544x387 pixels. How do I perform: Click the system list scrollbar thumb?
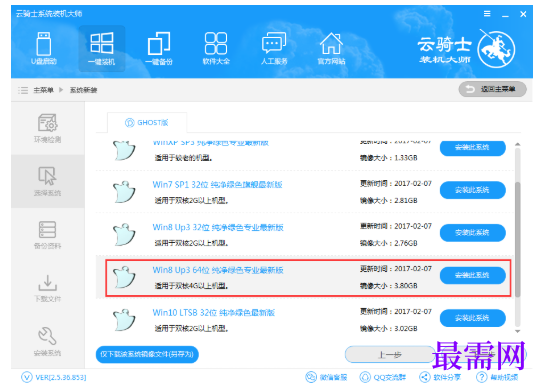pyautogui.click(x=517, y=239)
